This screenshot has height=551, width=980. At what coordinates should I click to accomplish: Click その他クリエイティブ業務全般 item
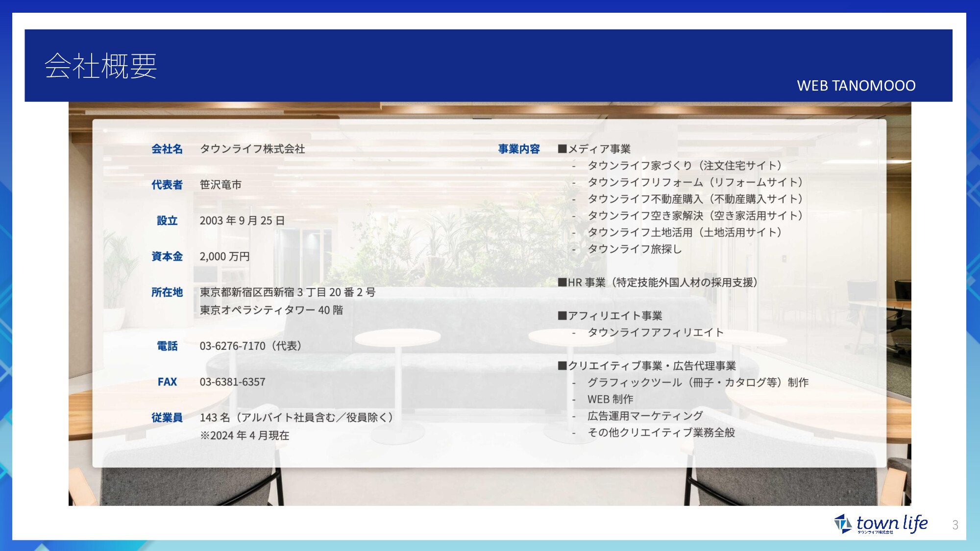[x=661, y=432]
